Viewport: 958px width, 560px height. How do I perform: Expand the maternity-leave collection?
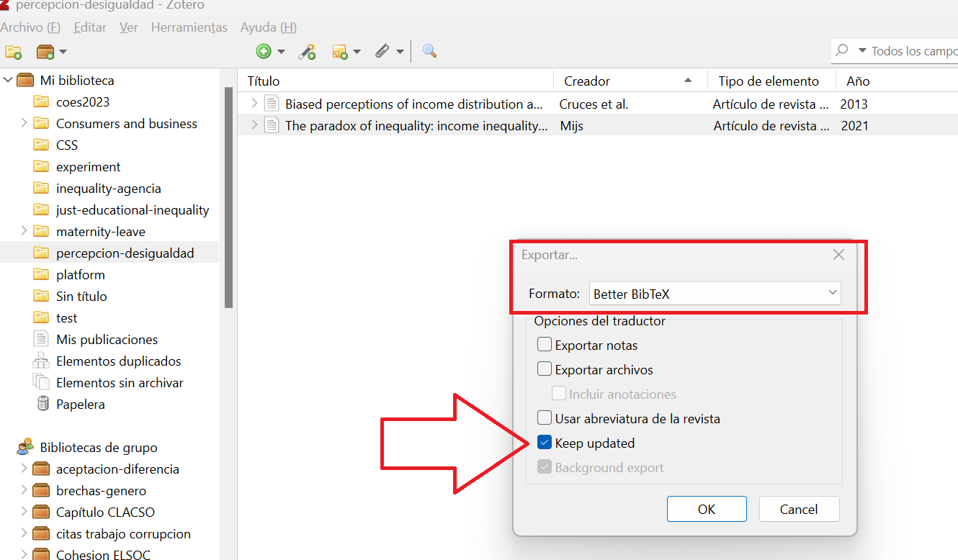pyautogui.click(x=24, y=231)
